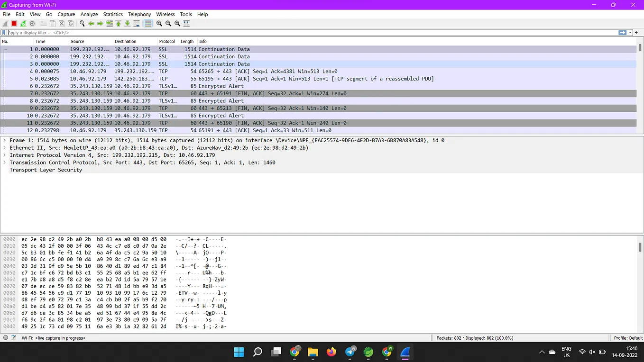The width and height of the screenshot is (644, 362).
Task: Click the expert information icon in status bar
Action: pos(5,338)
